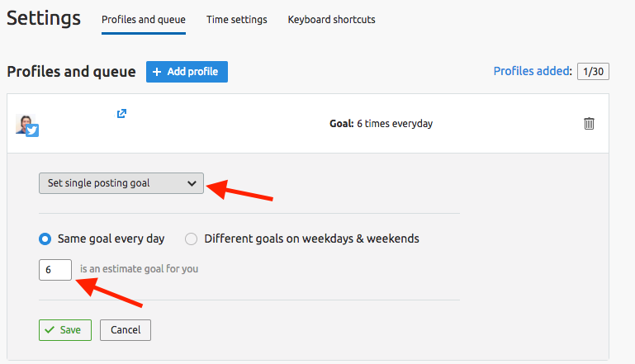The width and height of the screenshot is (635, 364).
Task: Click the estimate goal number field
Action: coord(55,270)
